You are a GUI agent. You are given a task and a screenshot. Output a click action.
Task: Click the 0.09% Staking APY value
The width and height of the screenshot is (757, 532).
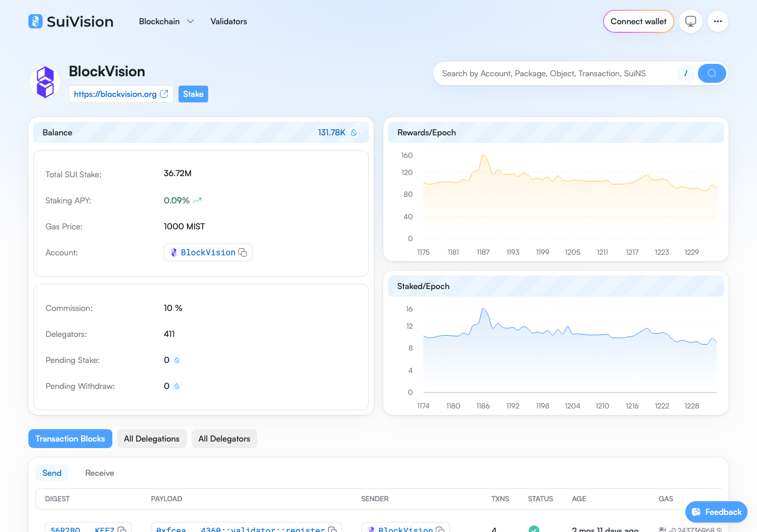point(177,200)
